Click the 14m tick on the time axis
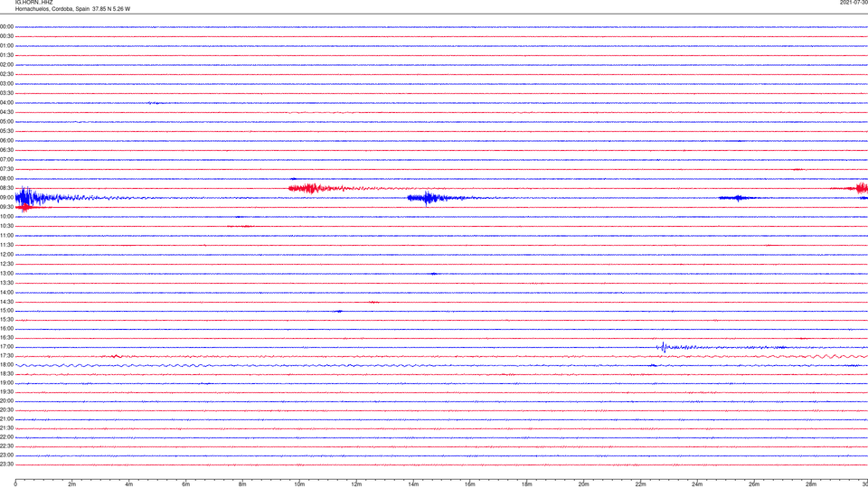Screen dimensions: 868x488 pyautogui.click(x=413, y=484)
